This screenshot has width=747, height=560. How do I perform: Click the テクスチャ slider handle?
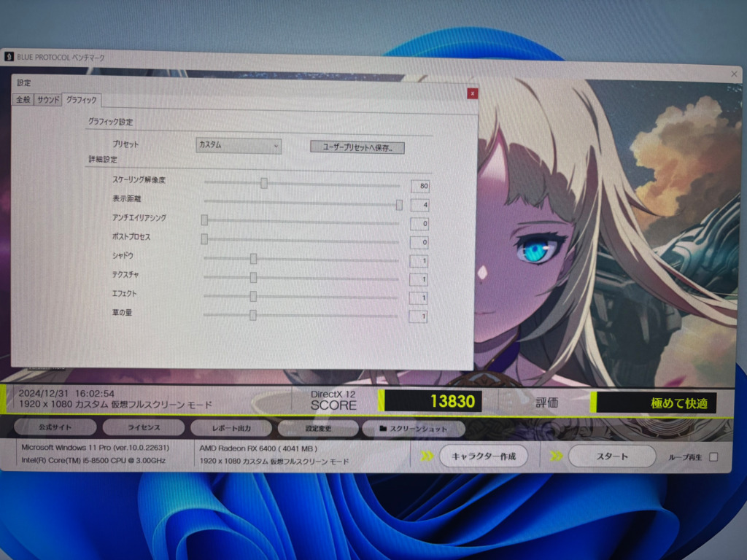253,277
